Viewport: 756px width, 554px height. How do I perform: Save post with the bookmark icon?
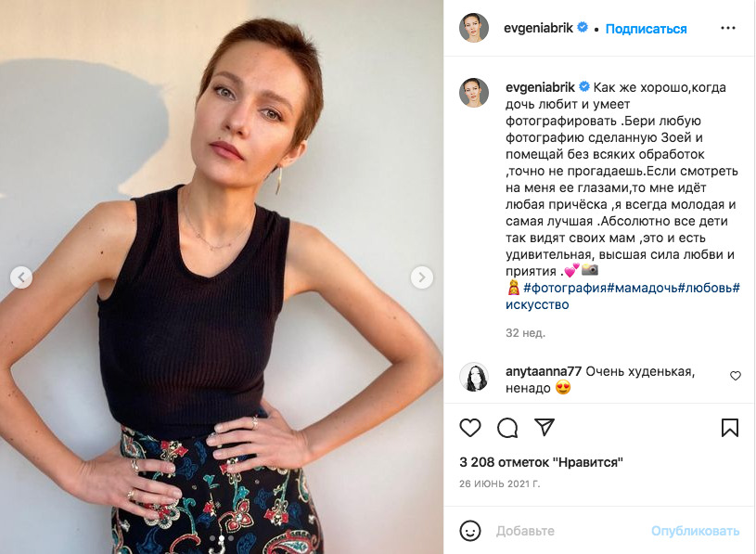click(x=729, y=428)
